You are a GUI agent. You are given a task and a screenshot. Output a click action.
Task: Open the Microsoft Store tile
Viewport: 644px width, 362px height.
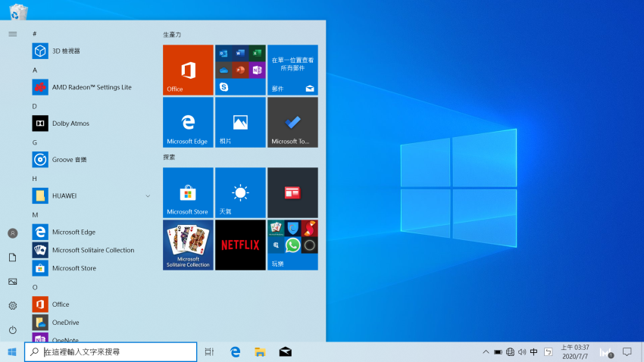click(x=188, y=192)
